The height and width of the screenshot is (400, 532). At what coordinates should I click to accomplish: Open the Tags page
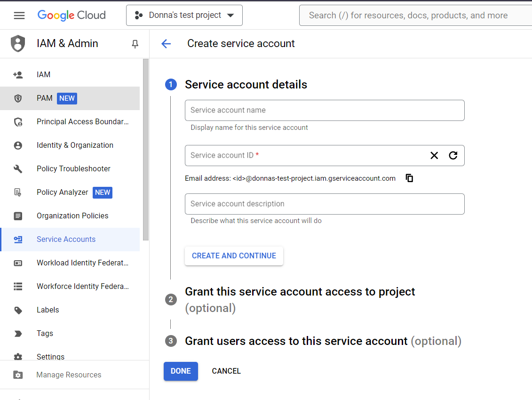point(70,334)
